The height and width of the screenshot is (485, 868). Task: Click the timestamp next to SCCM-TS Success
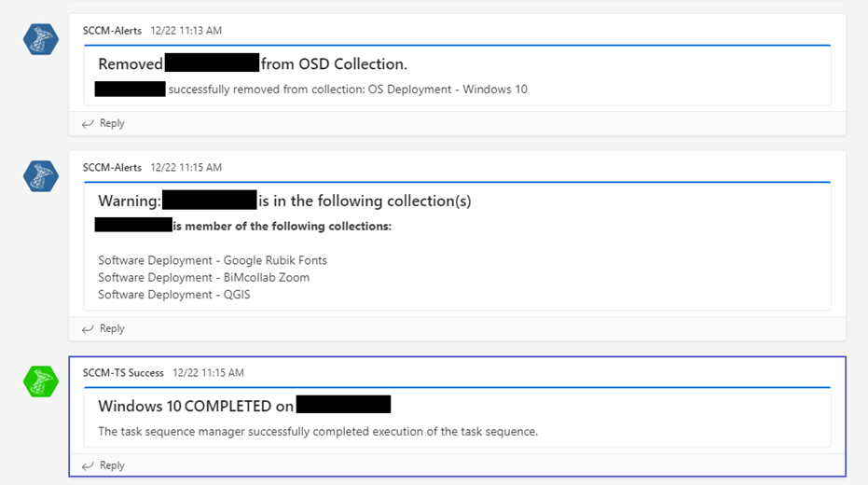pyautogui.click(x=208, y=373)
